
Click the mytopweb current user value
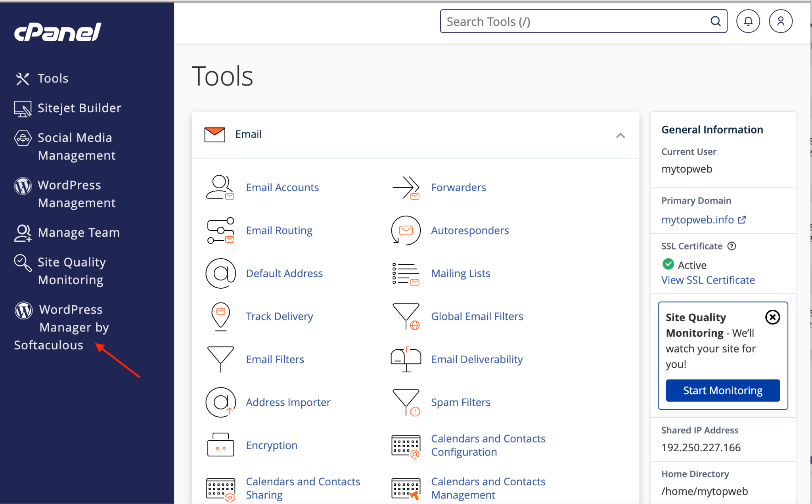[x=687, y=169]
